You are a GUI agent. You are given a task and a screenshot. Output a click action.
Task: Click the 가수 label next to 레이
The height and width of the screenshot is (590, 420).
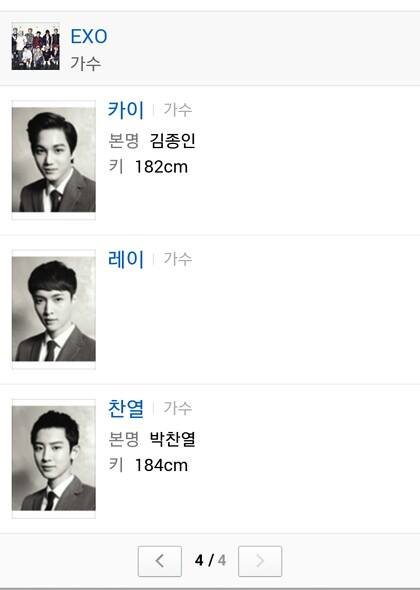tap(178, 259)
